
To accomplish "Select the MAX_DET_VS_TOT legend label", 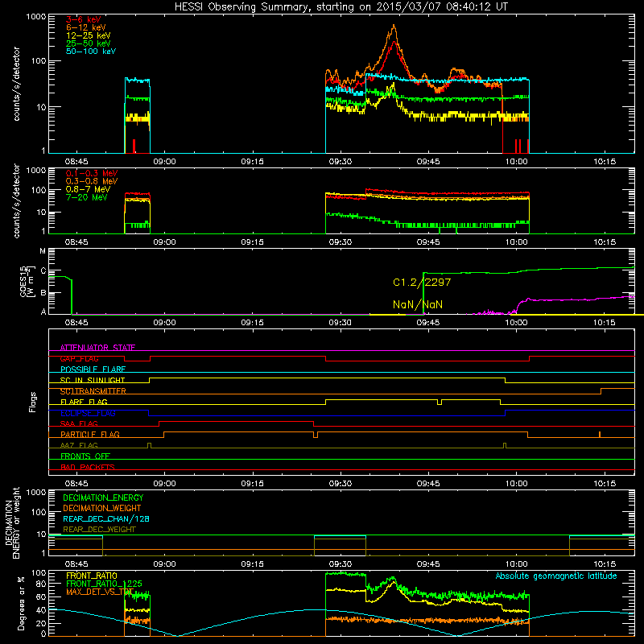I will tap(100, 592).
